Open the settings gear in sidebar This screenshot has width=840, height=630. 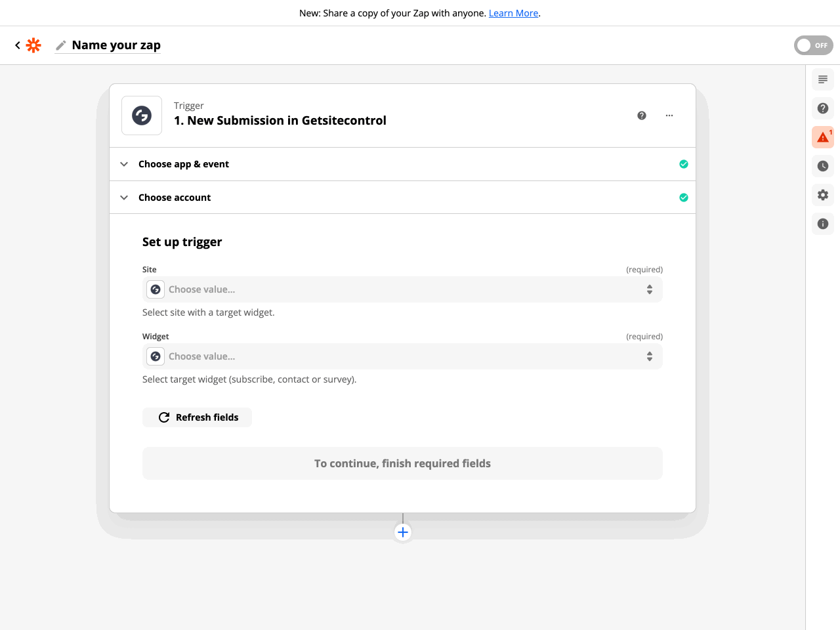[823, 195]
